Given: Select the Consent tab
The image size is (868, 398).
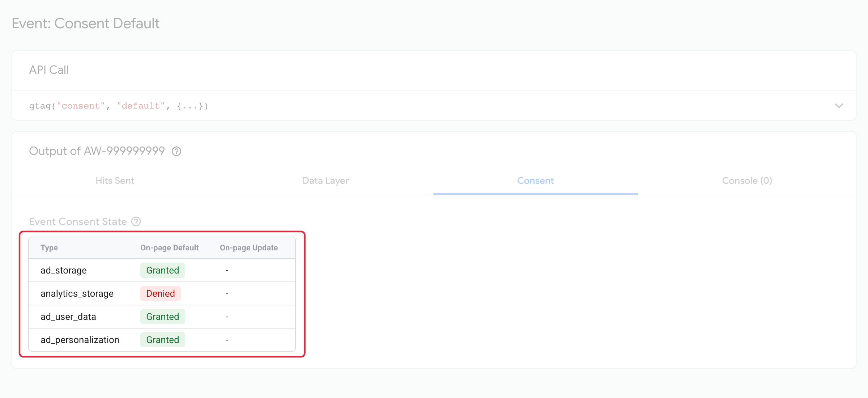Looking at the screenshot, I should pos(535,181).
